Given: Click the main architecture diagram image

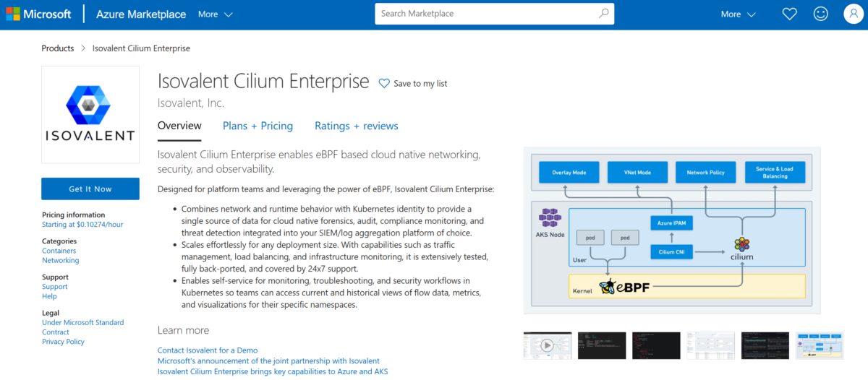Looking at the screenshot, I should [672, 230].
